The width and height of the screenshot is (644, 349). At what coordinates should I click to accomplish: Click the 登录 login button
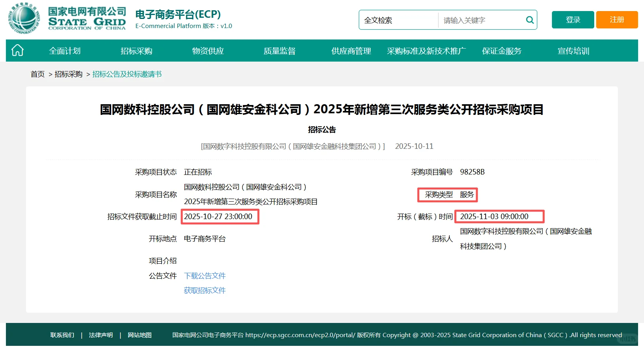coord(573,20)
